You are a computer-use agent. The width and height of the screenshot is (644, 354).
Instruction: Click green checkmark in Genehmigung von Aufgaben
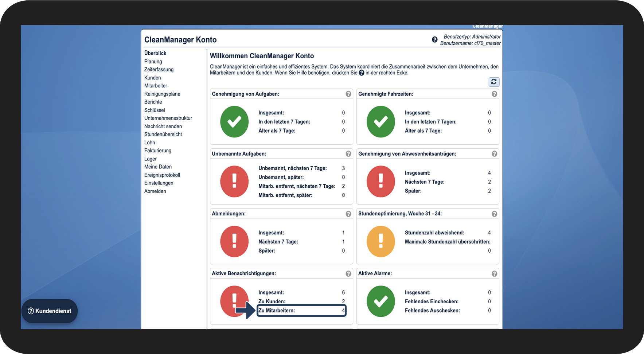click(x=234, y=122)
